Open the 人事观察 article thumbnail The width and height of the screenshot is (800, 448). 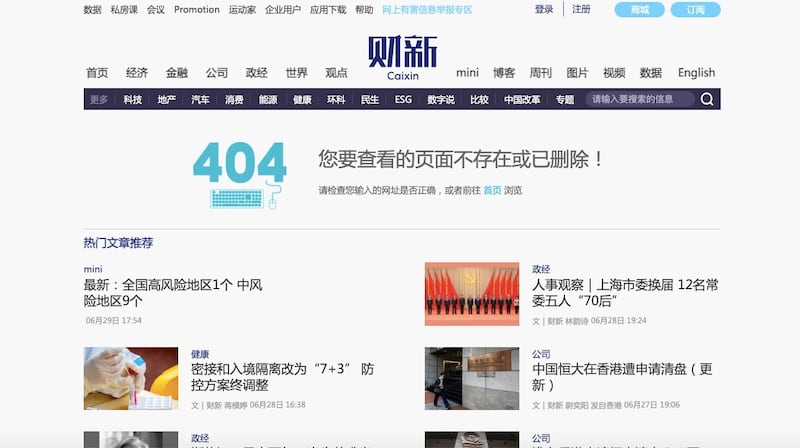(x=472, y=294)
